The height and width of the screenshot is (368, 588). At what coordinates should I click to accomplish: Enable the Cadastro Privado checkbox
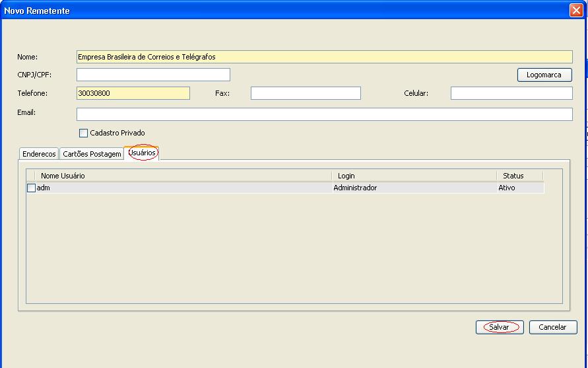click(83, 133)
